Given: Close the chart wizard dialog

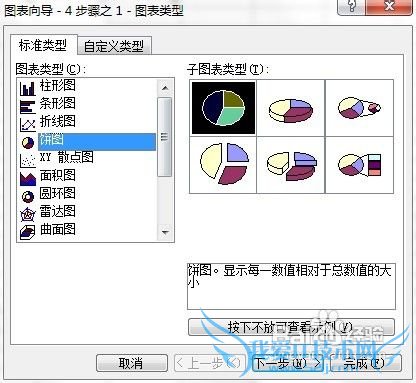Looking at the screenshot, I should tap(389, 7).
